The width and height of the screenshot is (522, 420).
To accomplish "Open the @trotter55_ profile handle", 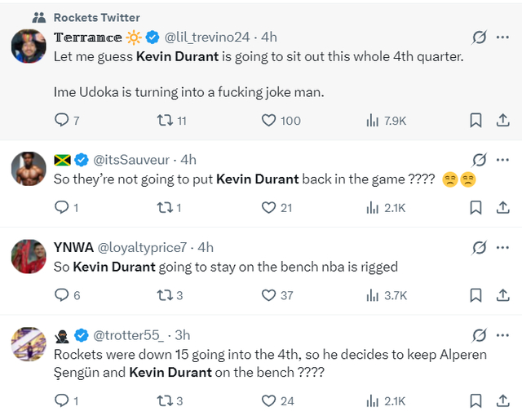I will pos(130,335).
